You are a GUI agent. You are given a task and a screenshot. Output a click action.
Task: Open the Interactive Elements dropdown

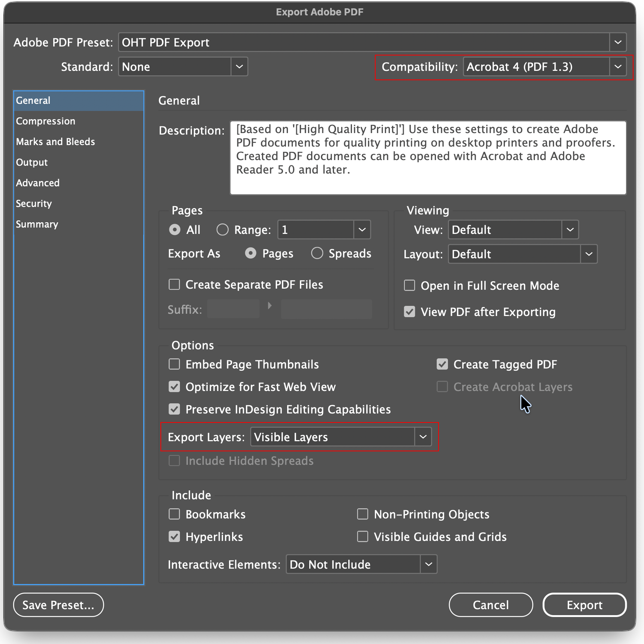428,564
